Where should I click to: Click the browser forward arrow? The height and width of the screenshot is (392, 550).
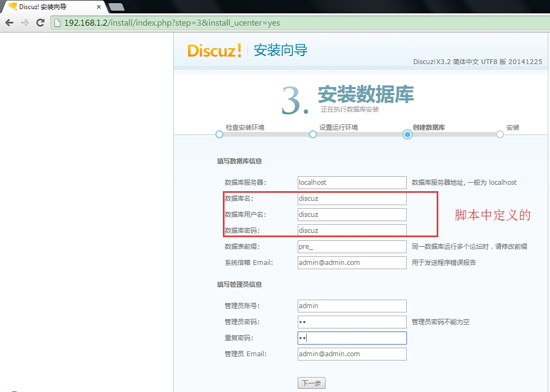(x=24, y=22)
